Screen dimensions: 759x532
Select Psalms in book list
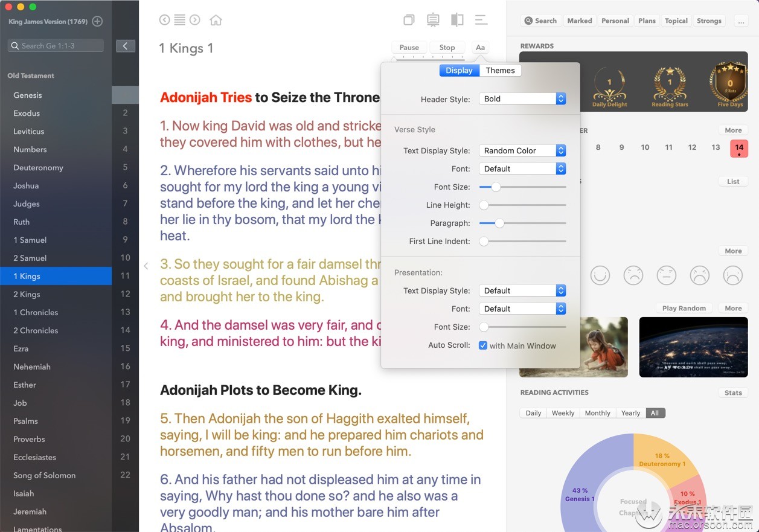(56, 421)
